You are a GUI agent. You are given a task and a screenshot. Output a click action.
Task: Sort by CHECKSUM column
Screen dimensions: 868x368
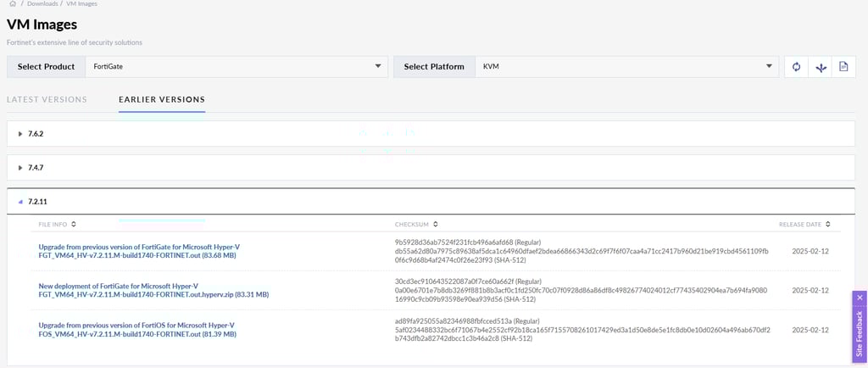pos(416,224)
